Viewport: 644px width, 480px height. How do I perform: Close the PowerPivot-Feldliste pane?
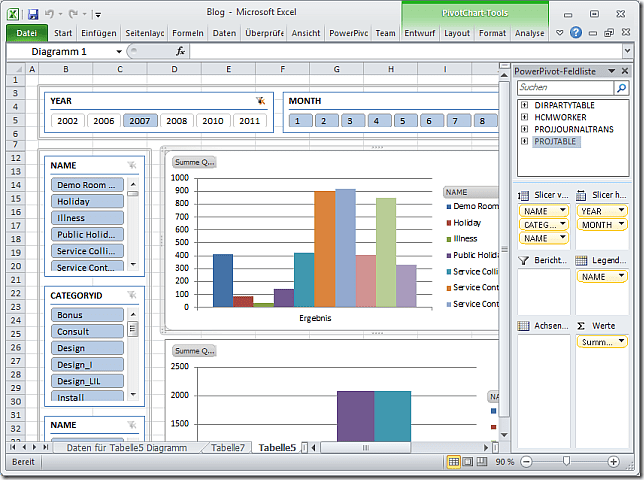pyautogui.click(x=625, y=71)
